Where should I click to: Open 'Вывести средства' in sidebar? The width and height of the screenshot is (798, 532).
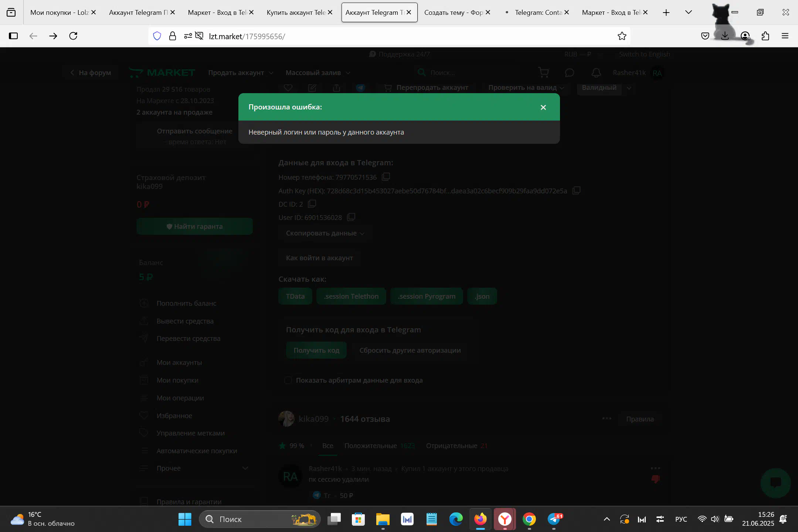185,321
